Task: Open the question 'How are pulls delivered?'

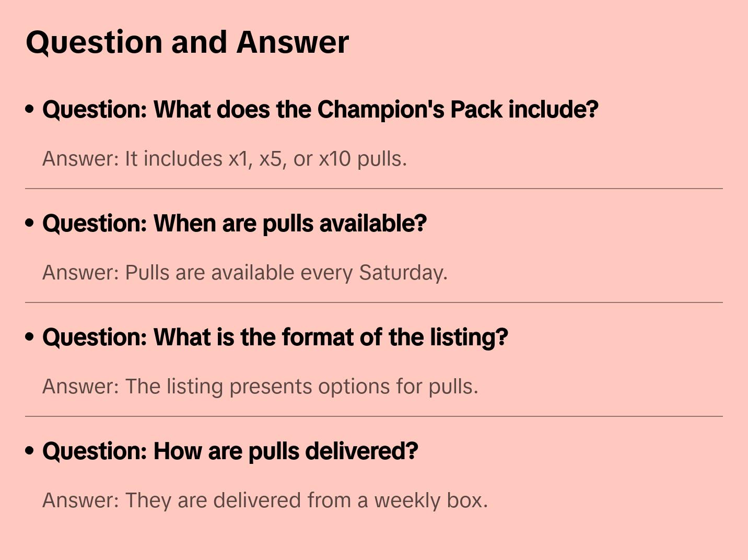Action: click(230, 451)
